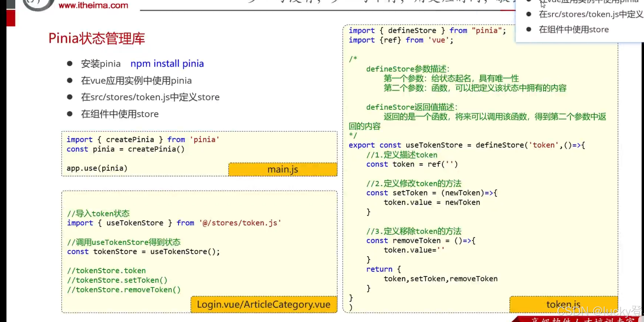Select 在src/stores/token.js中定义 in the top-right popup
This screenshot has height=322, width=644.
click(590, 14)
